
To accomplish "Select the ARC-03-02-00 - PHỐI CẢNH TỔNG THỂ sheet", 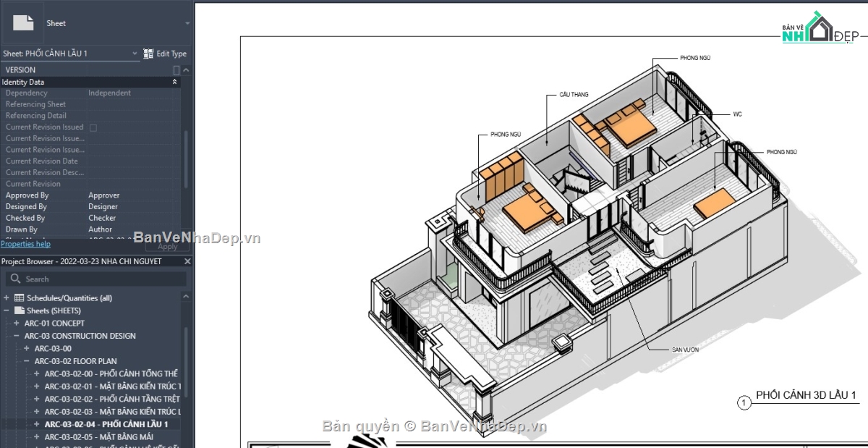I will [111, 373].
